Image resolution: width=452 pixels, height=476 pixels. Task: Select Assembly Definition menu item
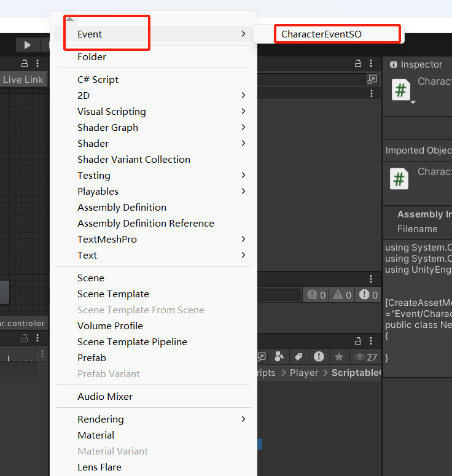[153, 208]
